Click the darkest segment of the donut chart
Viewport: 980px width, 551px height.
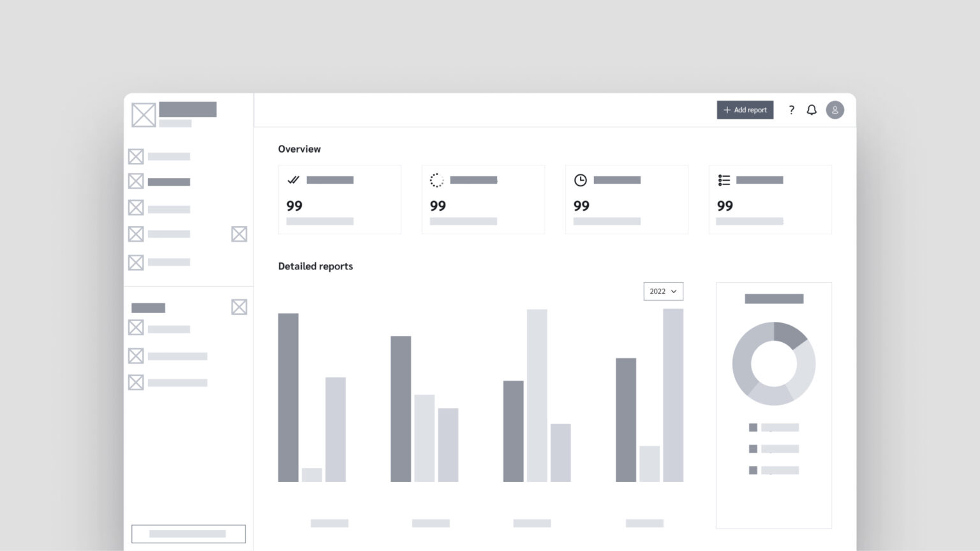point(790,333)
